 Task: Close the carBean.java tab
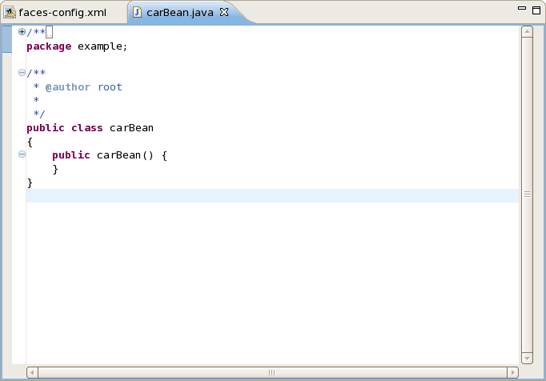pyautogui.click(x=224, y=12)
